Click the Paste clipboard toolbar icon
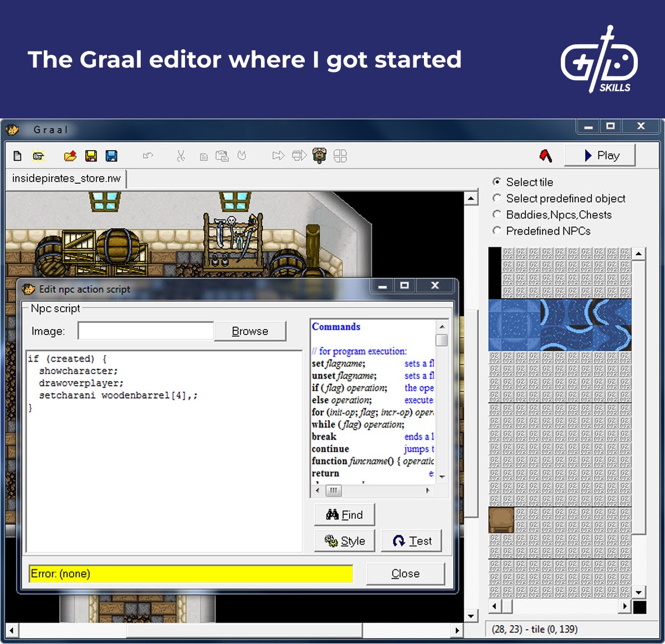This screenshot has width=665, height=644. click(x=222, y=156)
